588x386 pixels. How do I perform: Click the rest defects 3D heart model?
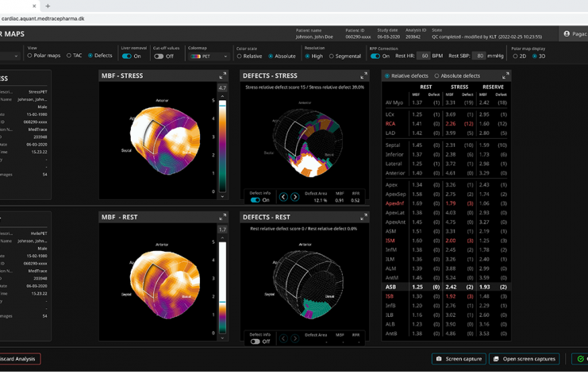point(308,285)
